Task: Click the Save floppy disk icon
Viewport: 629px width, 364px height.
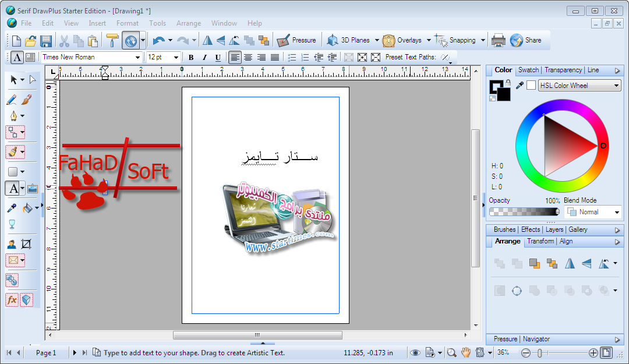Action: click(x=46, y=41)
